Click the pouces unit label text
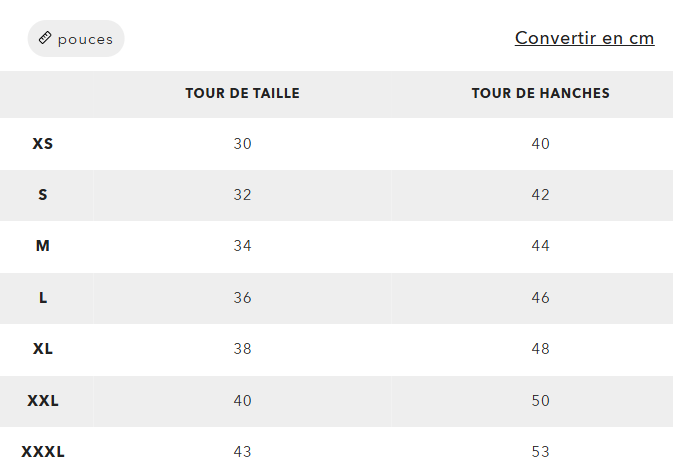This screenshot has width=673, height=475. click(x=85, y=39)
